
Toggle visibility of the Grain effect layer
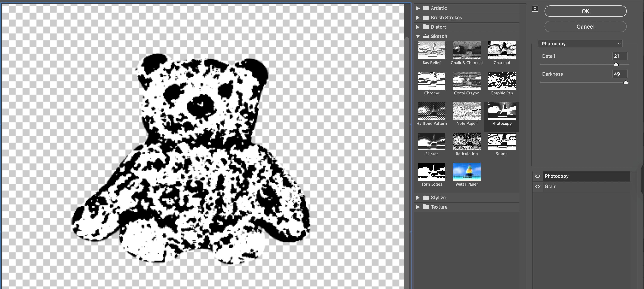[537, 187]
